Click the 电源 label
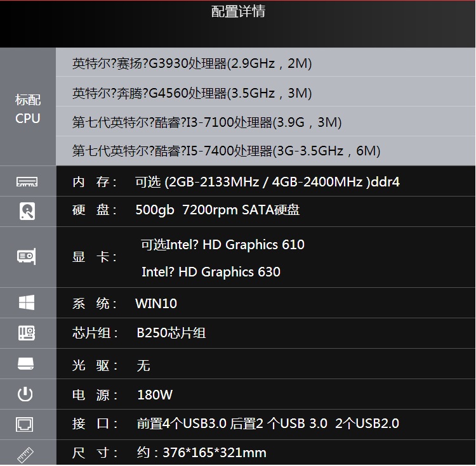Screen dimensions: 476x466 point(95,395)
